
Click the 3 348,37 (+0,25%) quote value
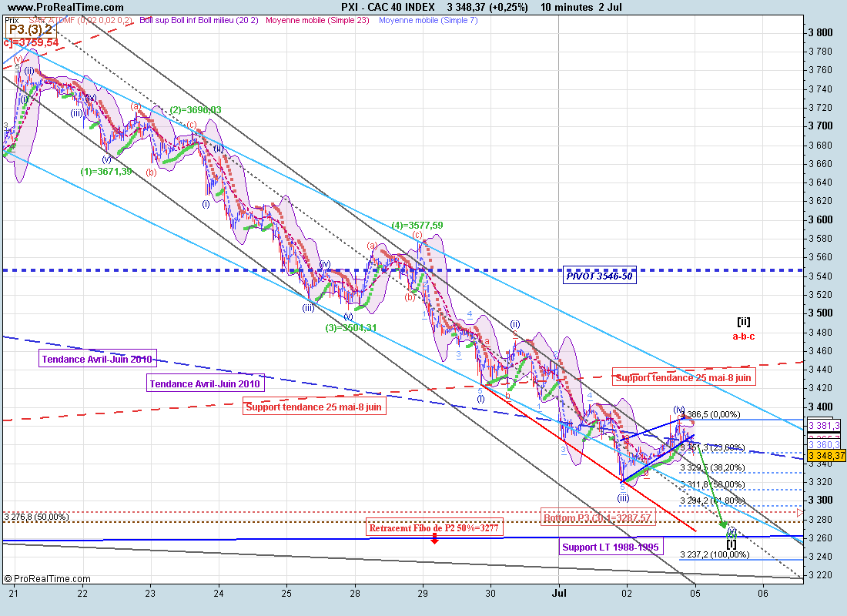pos(487,7)
